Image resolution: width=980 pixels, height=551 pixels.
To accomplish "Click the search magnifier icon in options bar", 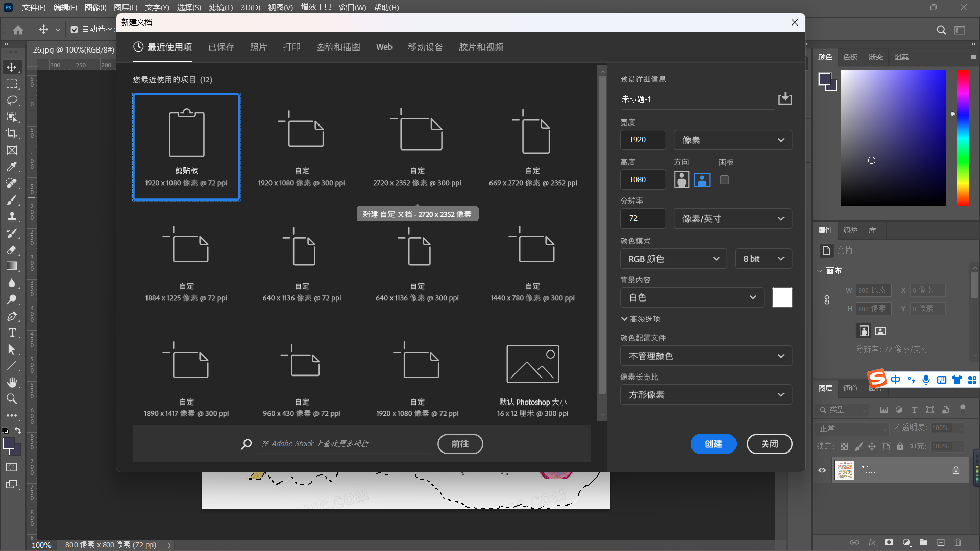I will [x=941, y=30].
